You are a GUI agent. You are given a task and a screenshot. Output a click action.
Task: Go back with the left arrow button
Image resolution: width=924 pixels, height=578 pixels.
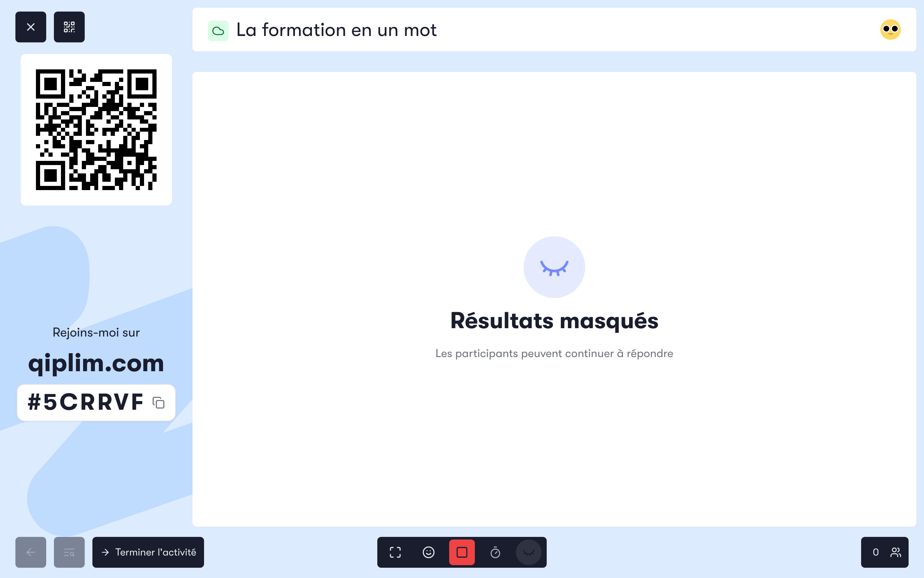(30, 552)
